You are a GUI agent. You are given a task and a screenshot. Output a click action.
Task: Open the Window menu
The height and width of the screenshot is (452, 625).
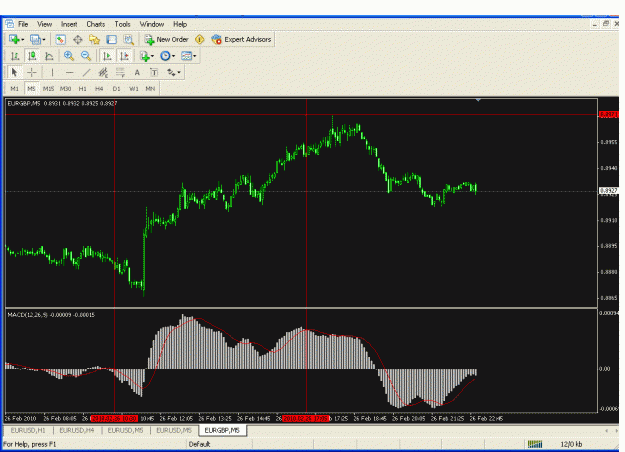(x=151, y=24)
